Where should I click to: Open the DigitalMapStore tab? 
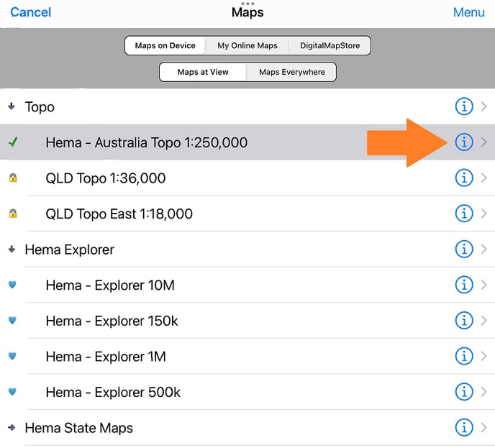[330, 45]
